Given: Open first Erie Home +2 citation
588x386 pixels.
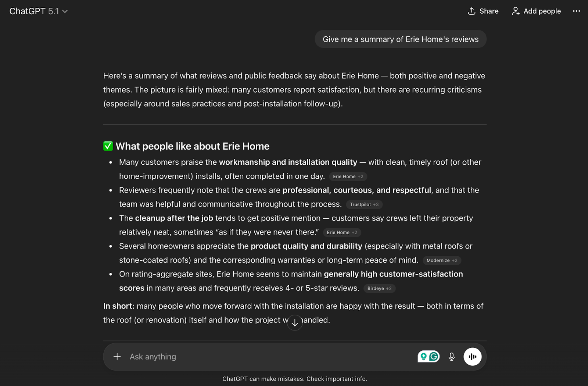Looking at the screenshot, I should (x=348, y=176).
